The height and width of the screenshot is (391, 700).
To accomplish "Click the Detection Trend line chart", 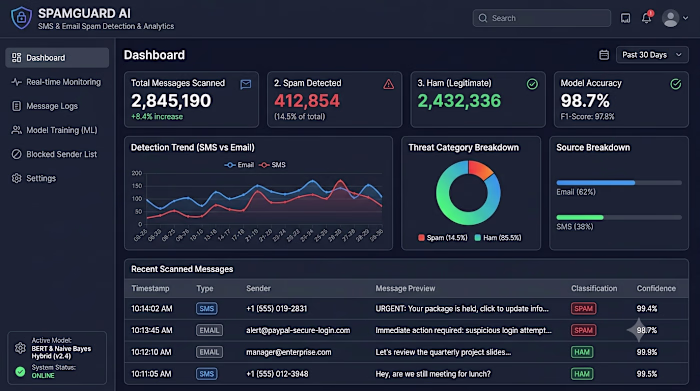I will (x=264, y=199).
